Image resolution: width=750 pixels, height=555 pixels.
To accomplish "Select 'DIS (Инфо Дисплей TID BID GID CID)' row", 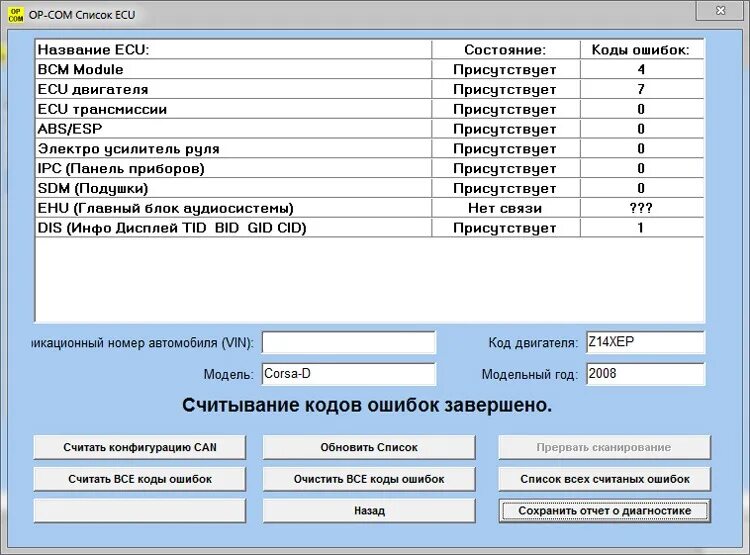I will (x=369, y=228).
